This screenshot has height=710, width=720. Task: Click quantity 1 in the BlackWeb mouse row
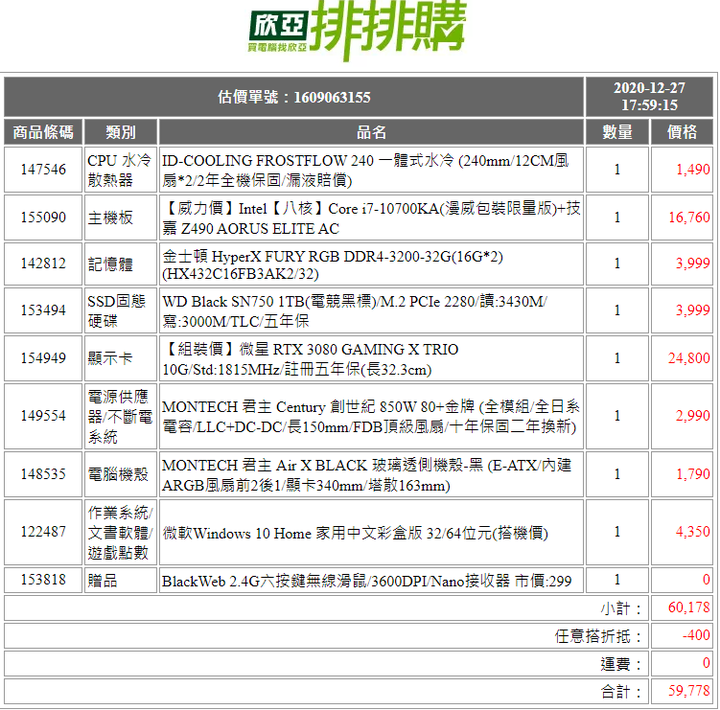(x=617, y=580)
